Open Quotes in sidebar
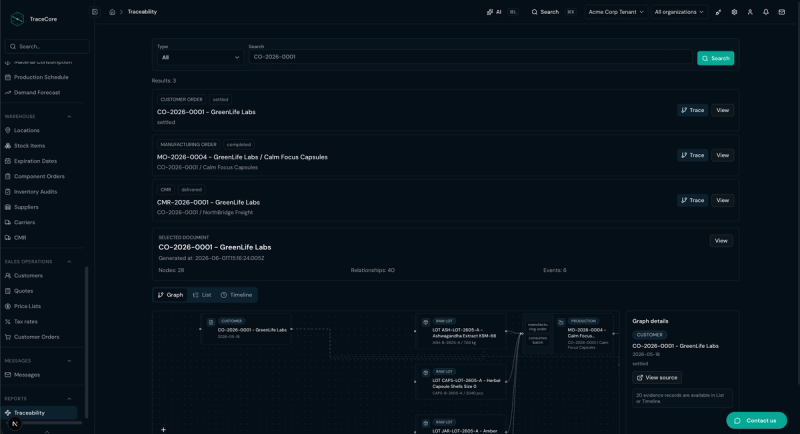This screenshot has height=434, width=800. tap(23, 291)
